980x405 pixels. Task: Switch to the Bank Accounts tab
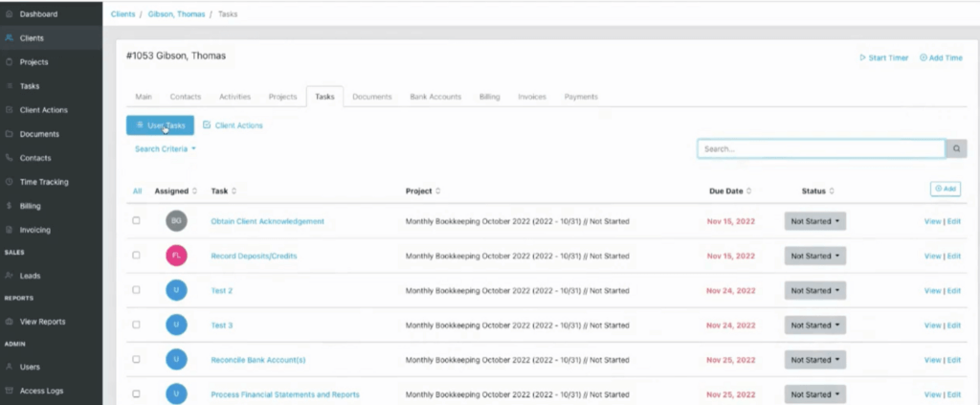pyautogui.click(x=435, y=97)
